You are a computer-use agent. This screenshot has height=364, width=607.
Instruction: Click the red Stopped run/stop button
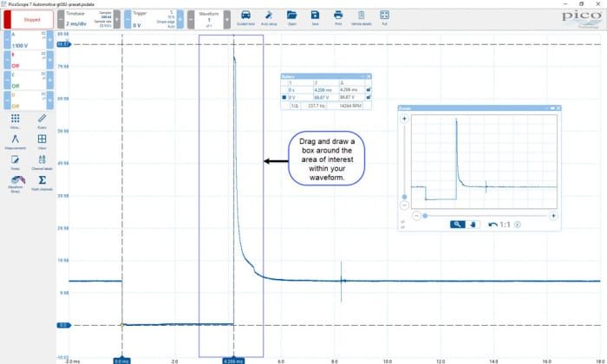pos(29,19)
